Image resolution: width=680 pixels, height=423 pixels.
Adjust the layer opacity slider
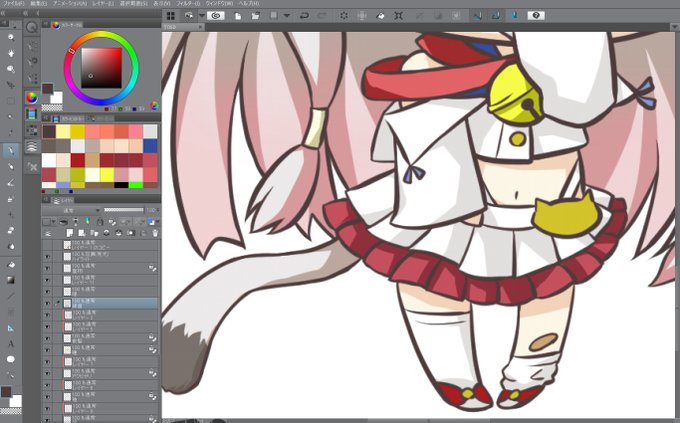[x=124, y=210]
